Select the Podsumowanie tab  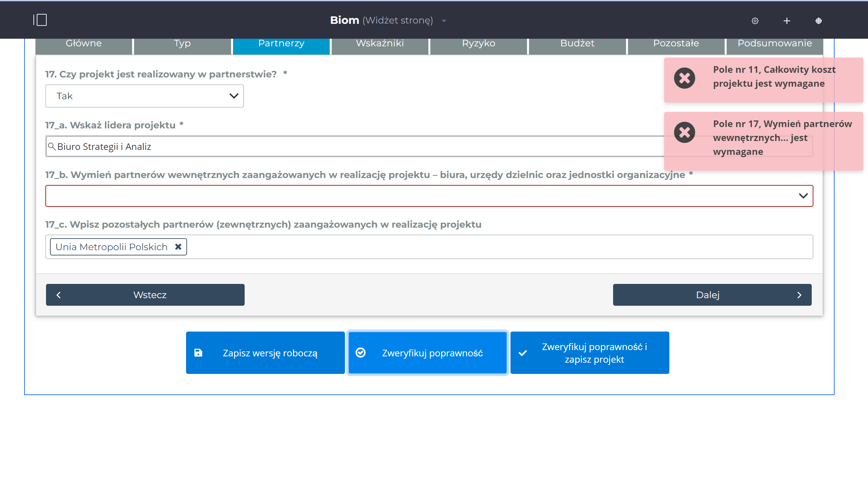click(774, 44)
